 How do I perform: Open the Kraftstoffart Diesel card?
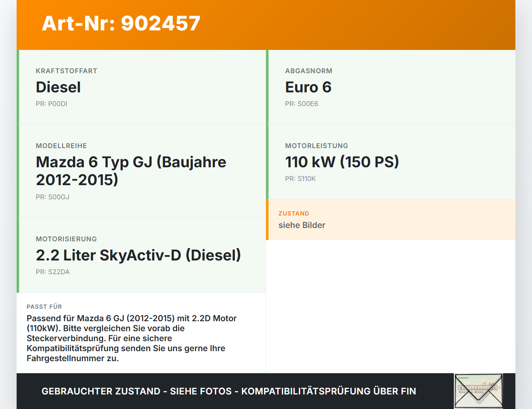click(141, 87)
